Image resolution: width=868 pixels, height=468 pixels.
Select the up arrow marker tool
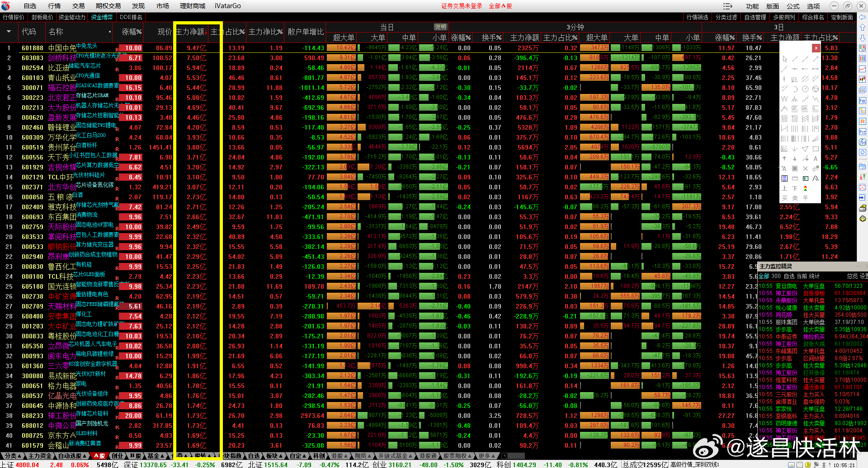[785, 159]
